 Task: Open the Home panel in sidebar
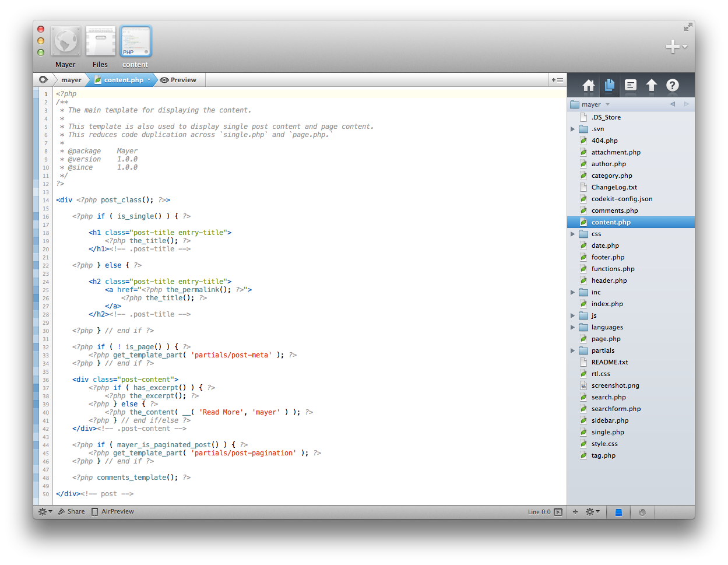pyautogui.click(x=589, y=86)
